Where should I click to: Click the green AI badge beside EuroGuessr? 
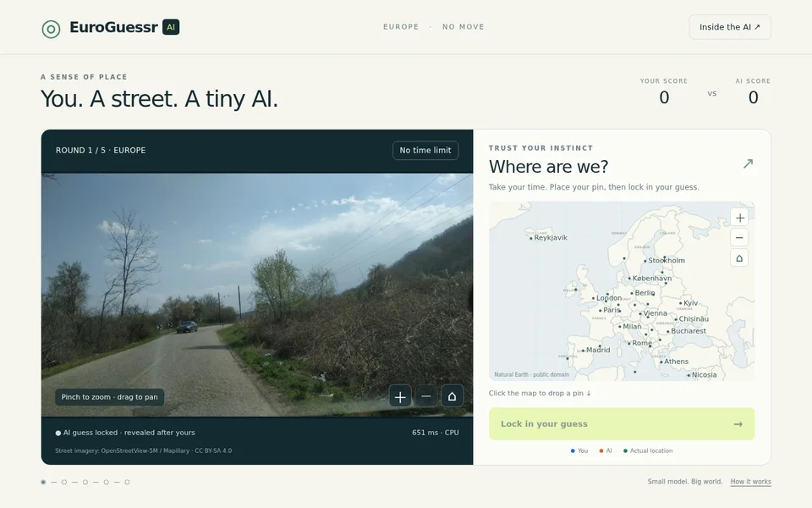pyautogui.click(x=171, y=27)
